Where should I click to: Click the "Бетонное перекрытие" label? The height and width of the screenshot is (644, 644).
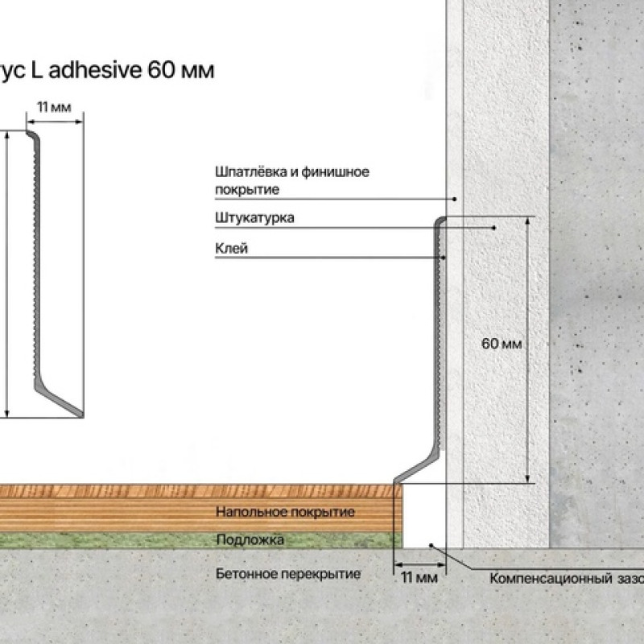(x=287, y=574)
